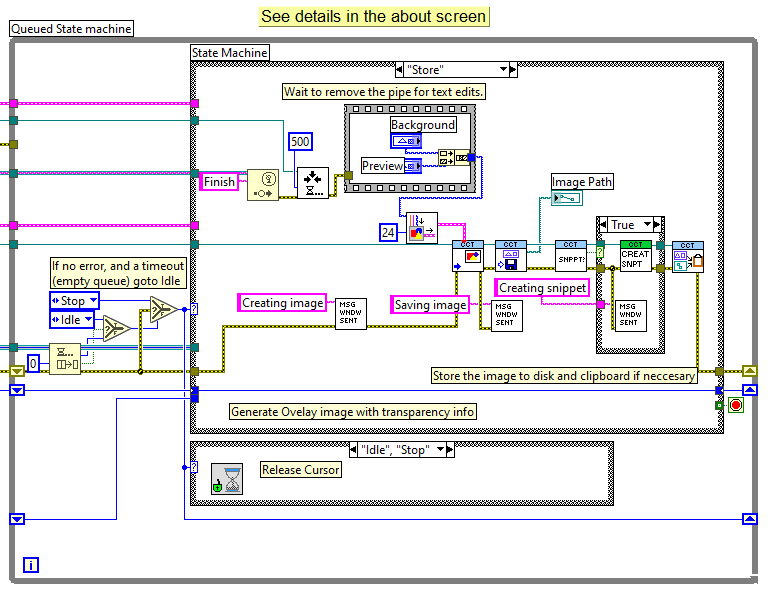Select the Background property node
This screenshot has width=774, height=596.
click(x=406, y=141)
